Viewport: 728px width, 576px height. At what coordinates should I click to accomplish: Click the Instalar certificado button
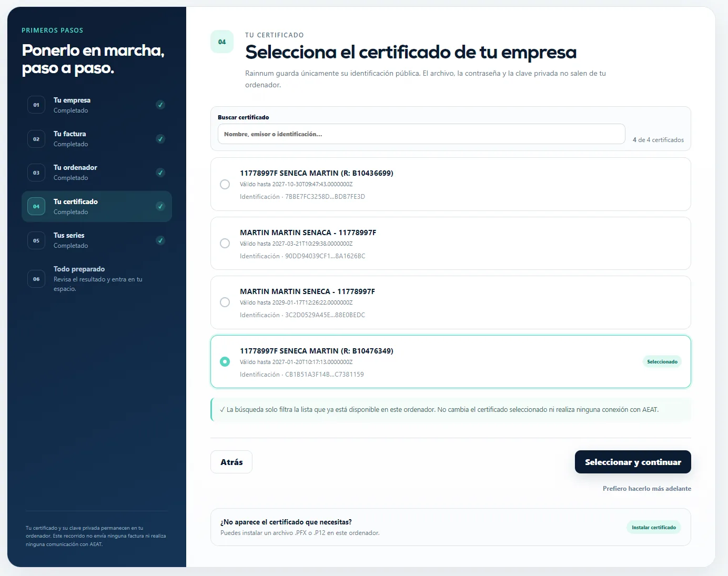654,528
